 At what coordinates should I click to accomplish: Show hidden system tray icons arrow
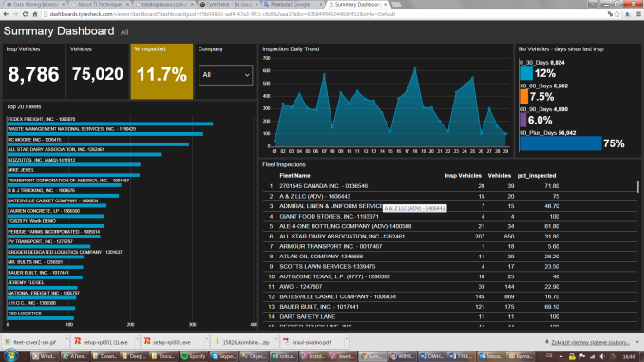(x=561, y=356)
